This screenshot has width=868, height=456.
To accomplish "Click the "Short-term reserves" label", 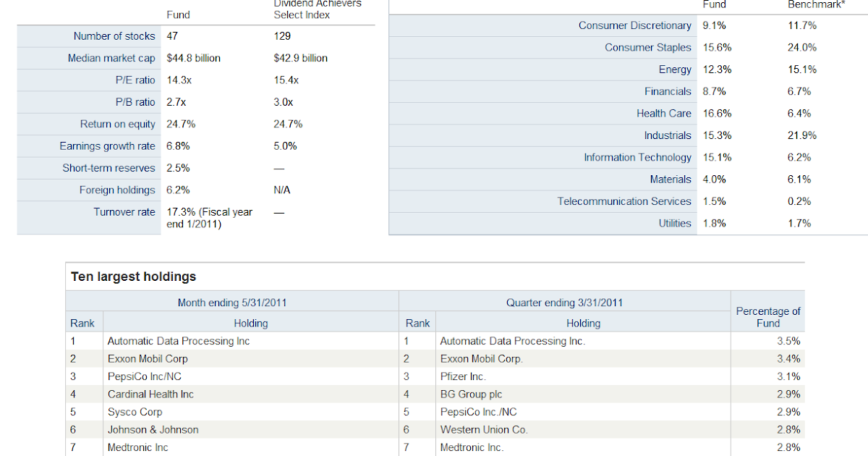I will pyautogui.click(x=109, y=168).
